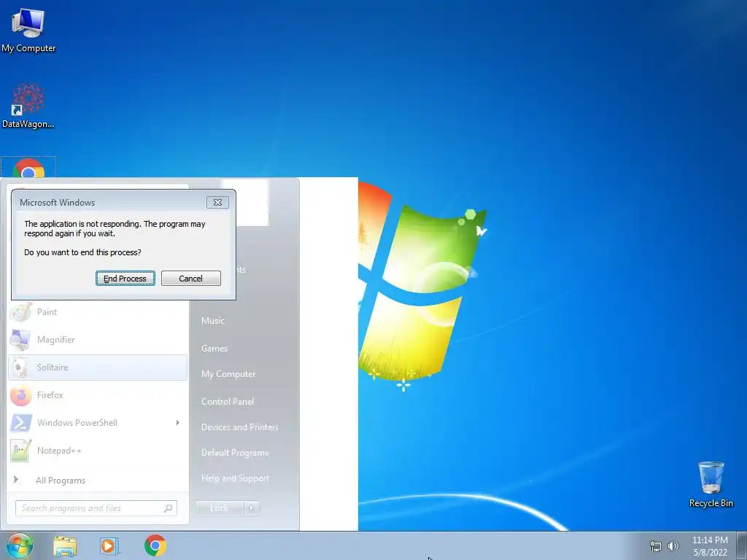747x560 pixels.
Task: Open Devices and Printers
Action: coord(239,427)
